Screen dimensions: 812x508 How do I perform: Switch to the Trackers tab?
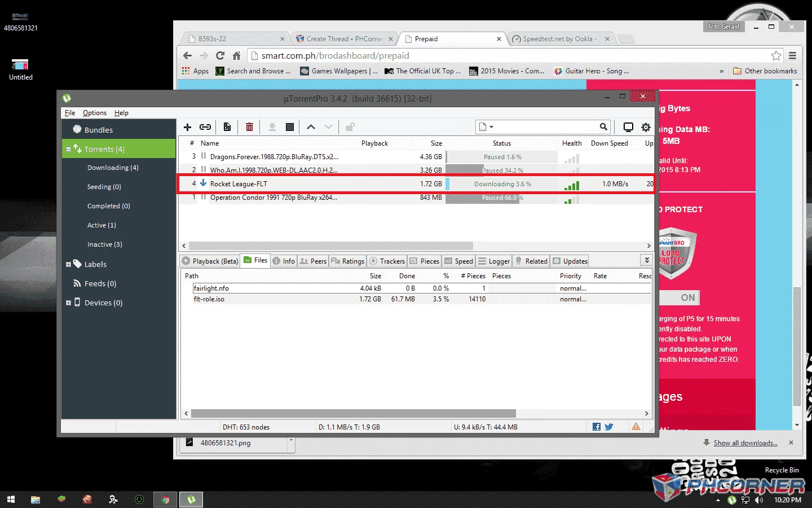pyautogui.click(x=387, y=261)
